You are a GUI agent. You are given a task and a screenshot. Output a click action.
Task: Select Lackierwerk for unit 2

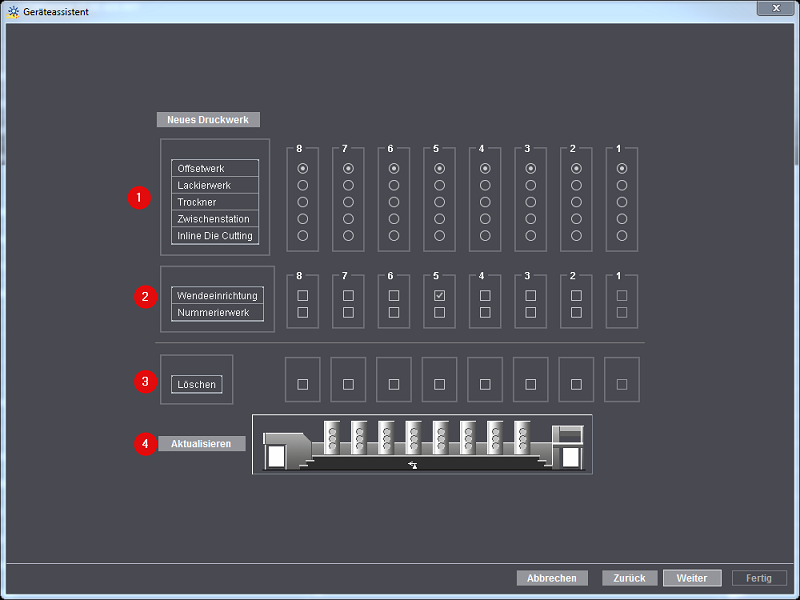[x=576, y=185]
